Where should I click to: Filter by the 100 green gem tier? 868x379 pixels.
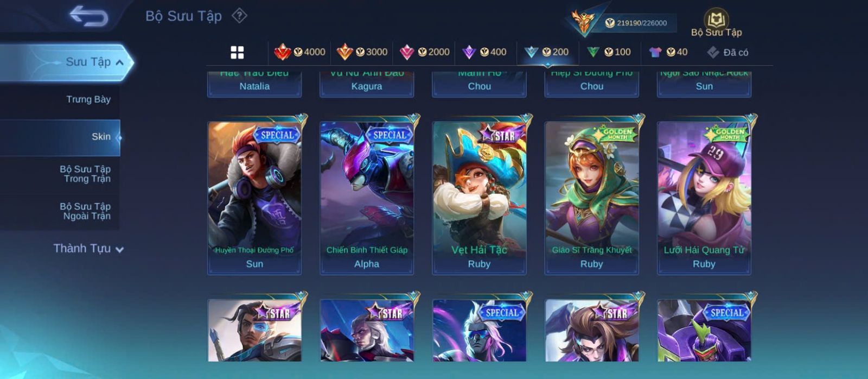tap(609, 52)
